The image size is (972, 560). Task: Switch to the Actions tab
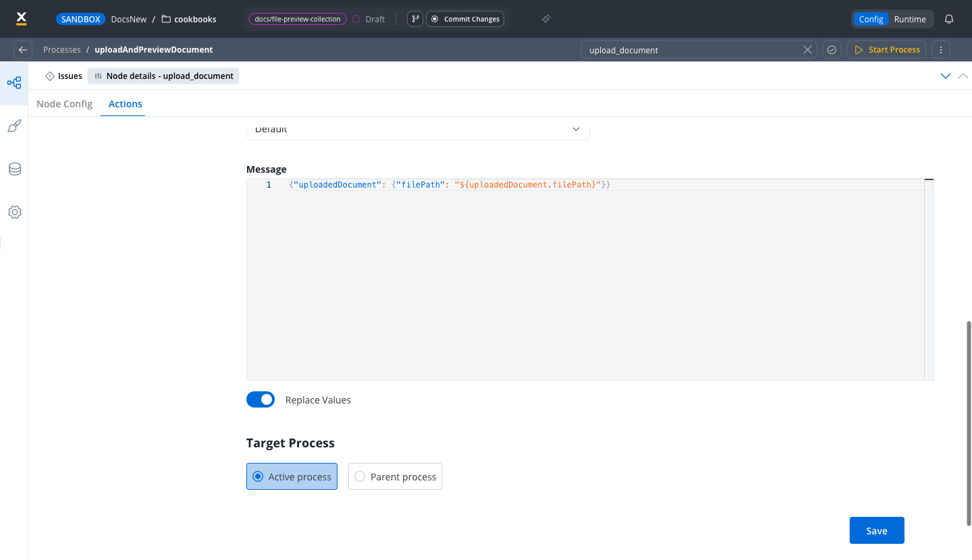pyautogui.click(x=125, y=104)
